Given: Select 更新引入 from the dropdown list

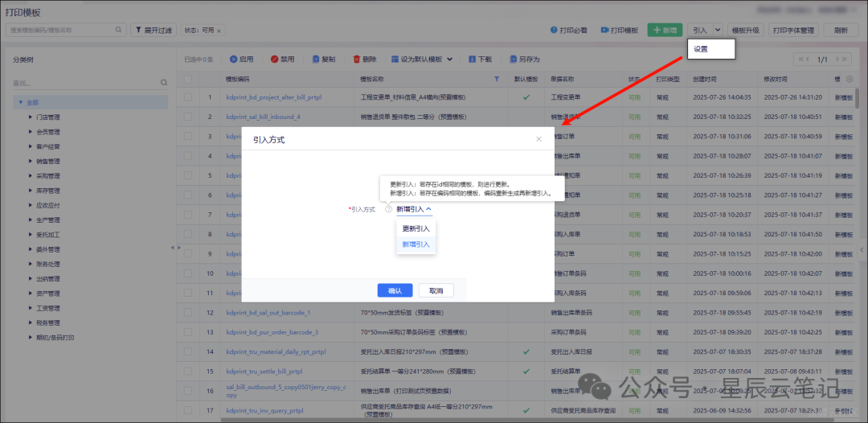Looking at the screenshot, I should [x=416, y=229].
